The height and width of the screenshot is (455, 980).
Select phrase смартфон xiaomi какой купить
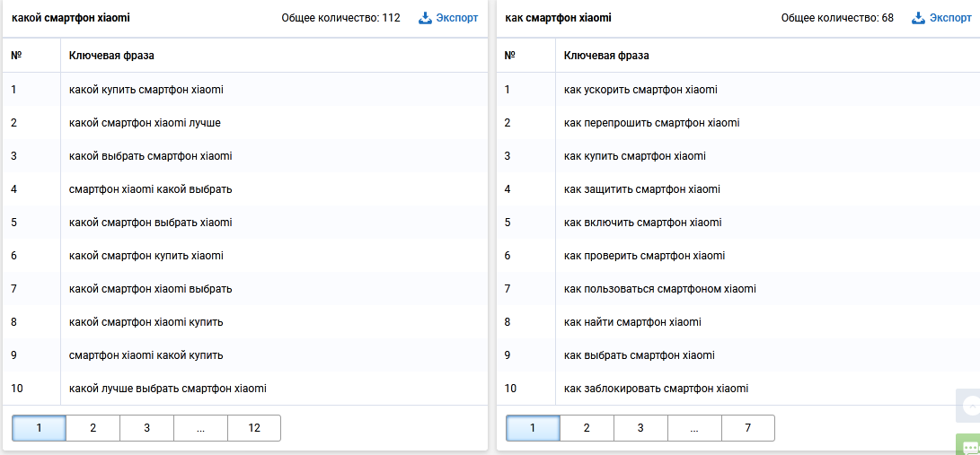coord(146,355)
